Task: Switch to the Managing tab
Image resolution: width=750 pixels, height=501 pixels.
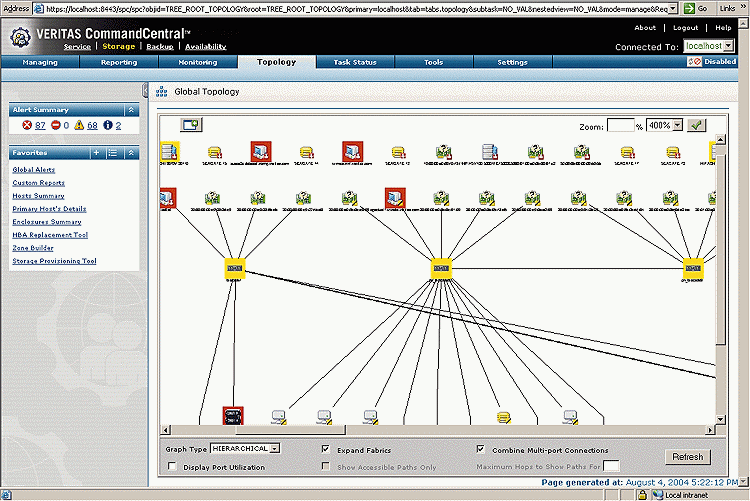Action: point(40,62)
